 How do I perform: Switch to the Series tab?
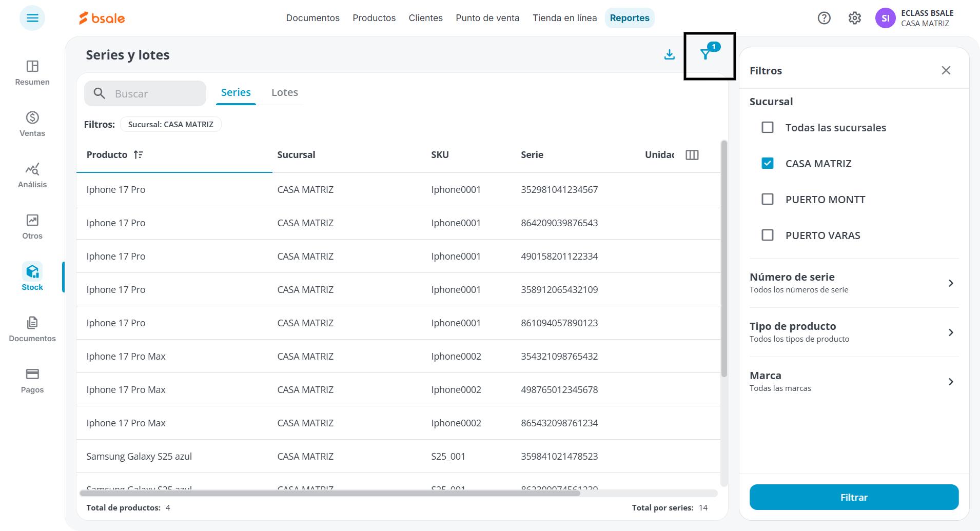pos(236,93)
